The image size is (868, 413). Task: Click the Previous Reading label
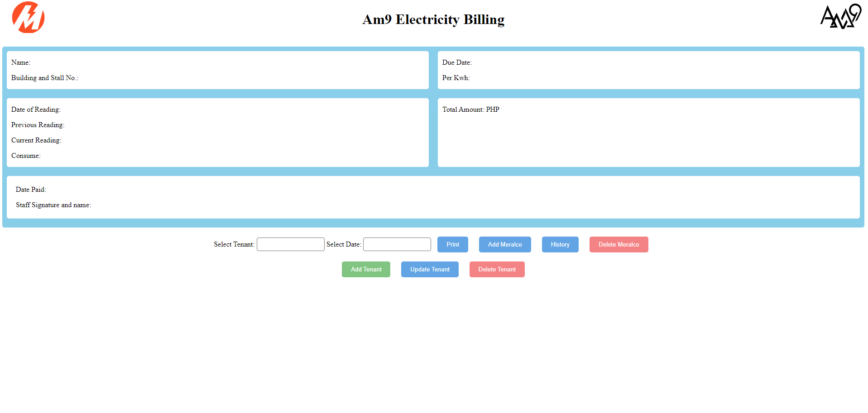(x=38, y=125)
